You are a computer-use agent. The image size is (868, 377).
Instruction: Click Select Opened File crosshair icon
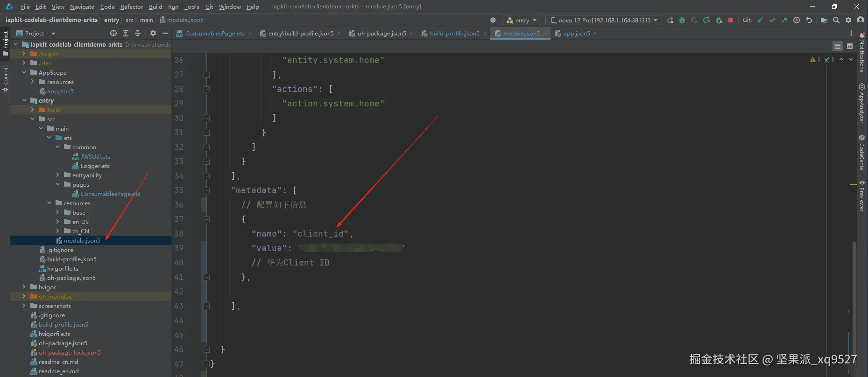point(113,33)
